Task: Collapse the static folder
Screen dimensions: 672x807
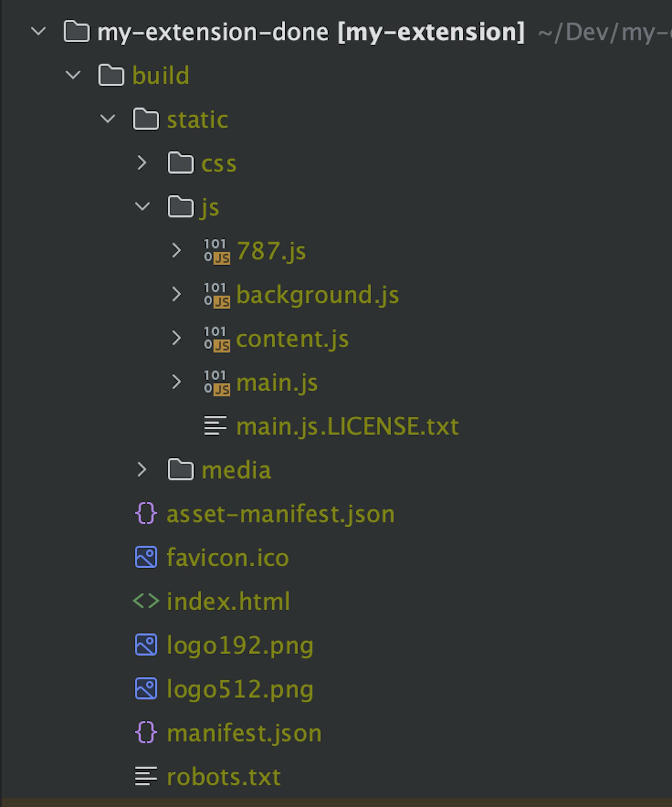Action: [x=108, y=119]
